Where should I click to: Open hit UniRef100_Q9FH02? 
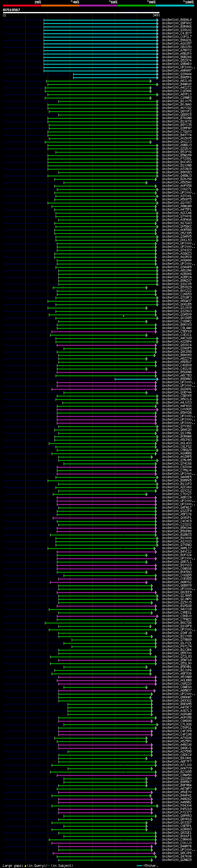coord(176,23)
